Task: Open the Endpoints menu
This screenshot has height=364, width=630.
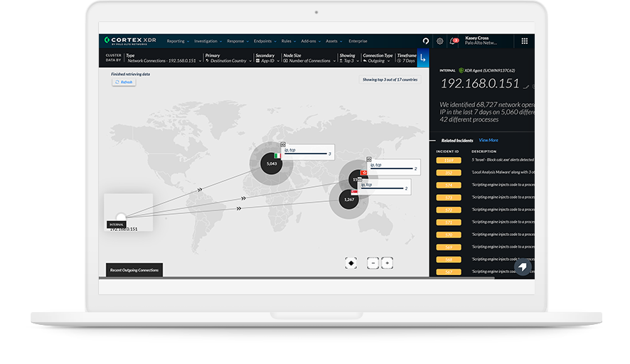Action: click(264, 41)
